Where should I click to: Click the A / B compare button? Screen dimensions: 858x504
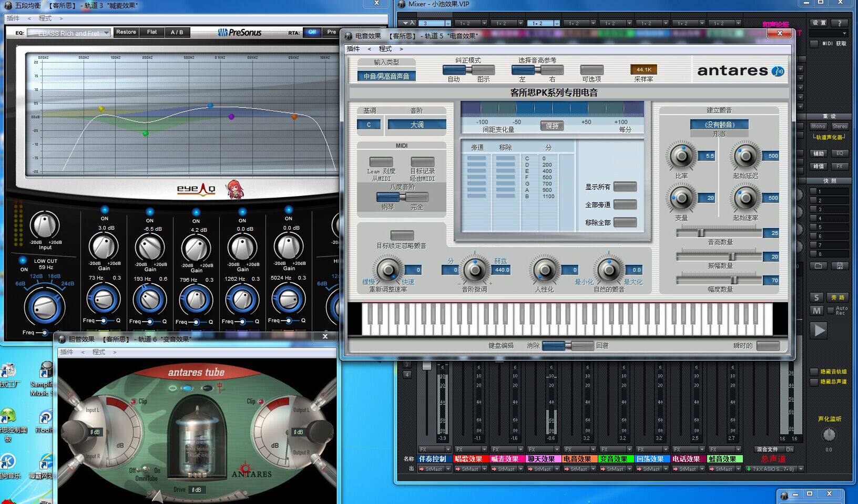(177, 32)
